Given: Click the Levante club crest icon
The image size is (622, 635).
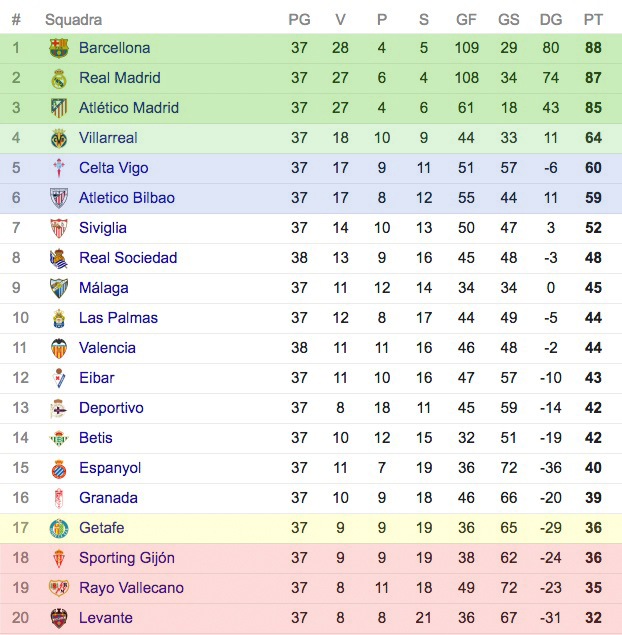Looking at the screenshot, I should tap(59, 618).
